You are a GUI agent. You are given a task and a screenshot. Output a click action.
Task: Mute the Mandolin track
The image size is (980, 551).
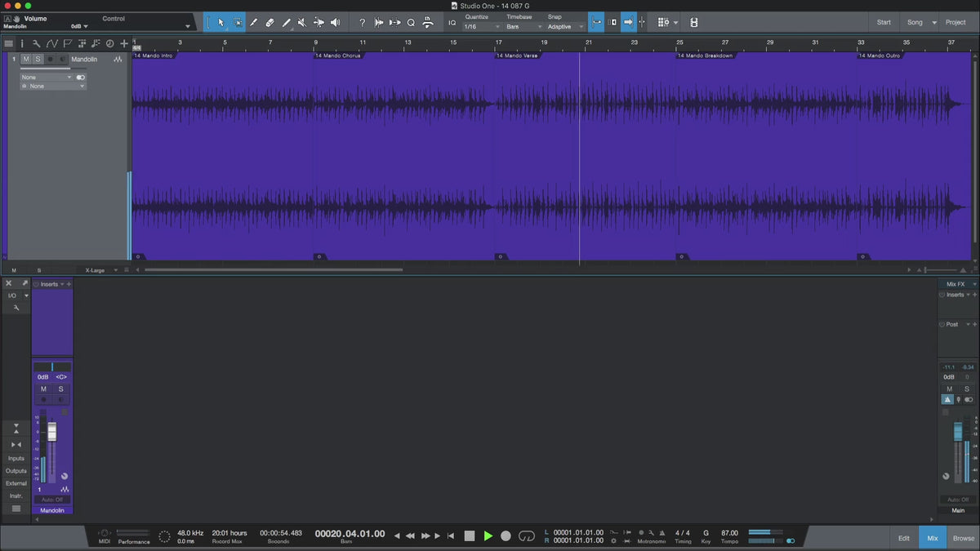pyautogui.click(x=26, y=60)
